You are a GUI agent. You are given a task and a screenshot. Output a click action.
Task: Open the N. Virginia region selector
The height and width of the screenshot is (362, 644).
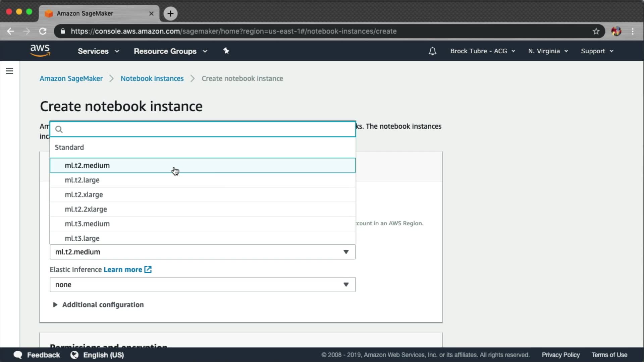point(548,51)
